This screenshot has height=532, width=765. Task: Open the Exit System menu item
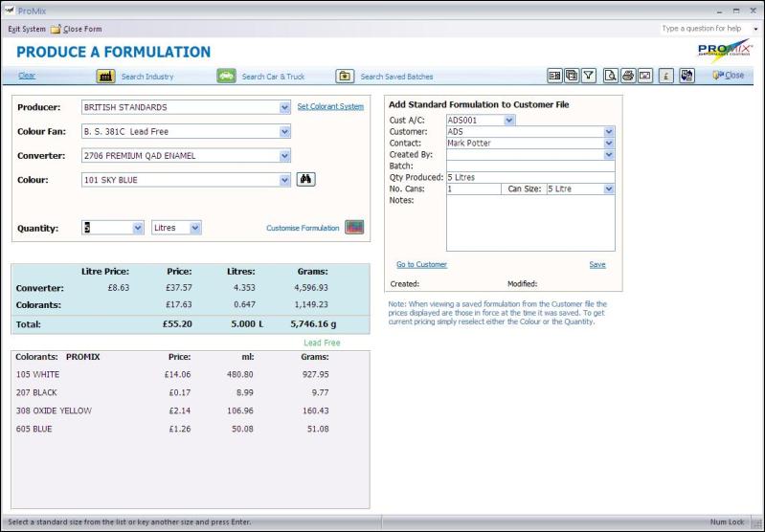click(x=27, y=29)
